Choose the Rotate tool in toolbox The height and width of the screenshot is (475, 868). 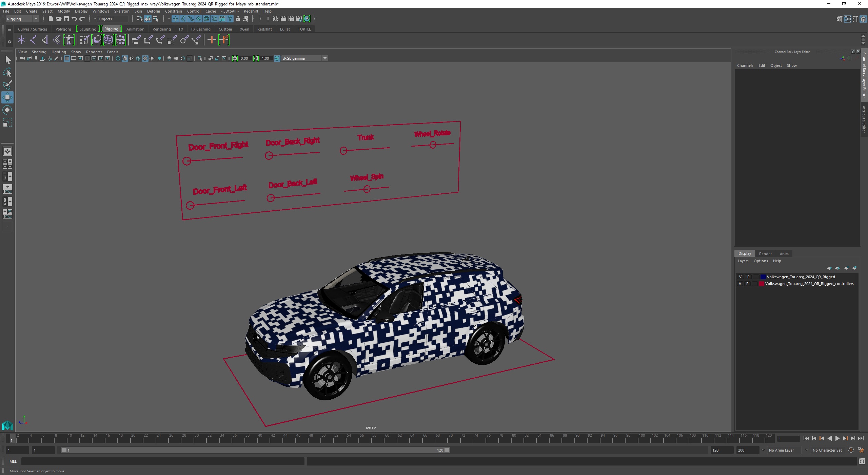[7, 110]
